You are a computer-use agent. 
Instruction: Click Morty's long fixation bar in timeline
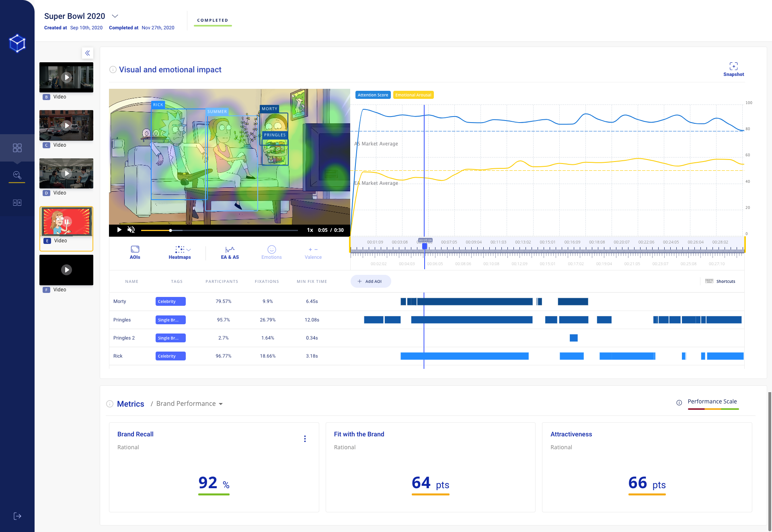475,301
